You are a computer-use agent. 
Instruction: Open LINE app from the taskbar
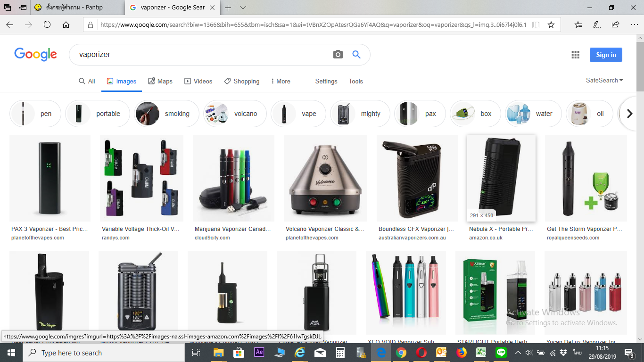tap(501, 353)
